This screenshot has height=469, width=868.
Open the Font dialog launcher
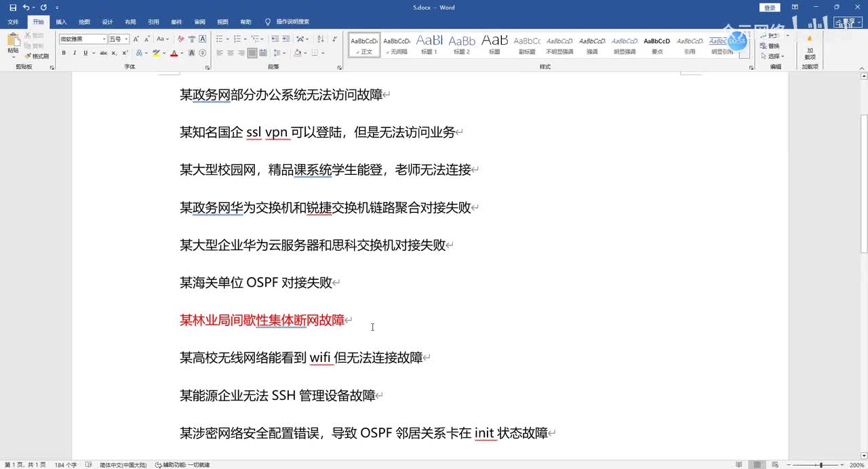207,67
